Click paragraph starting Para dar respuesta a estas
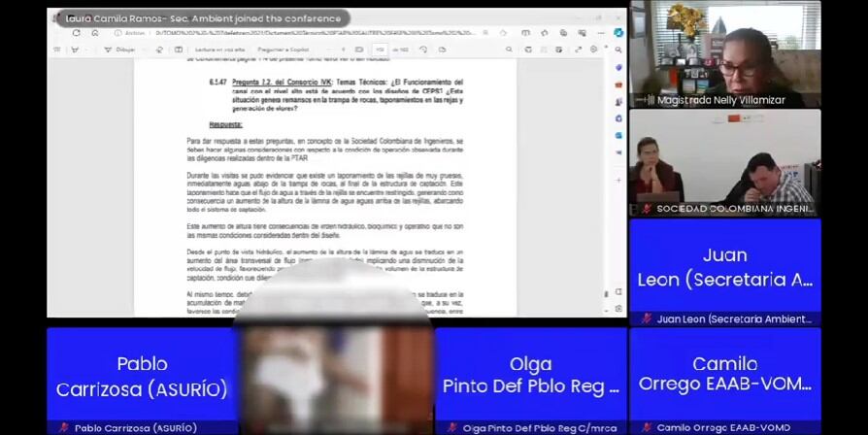The image size is (868, 435). [325, 150]
